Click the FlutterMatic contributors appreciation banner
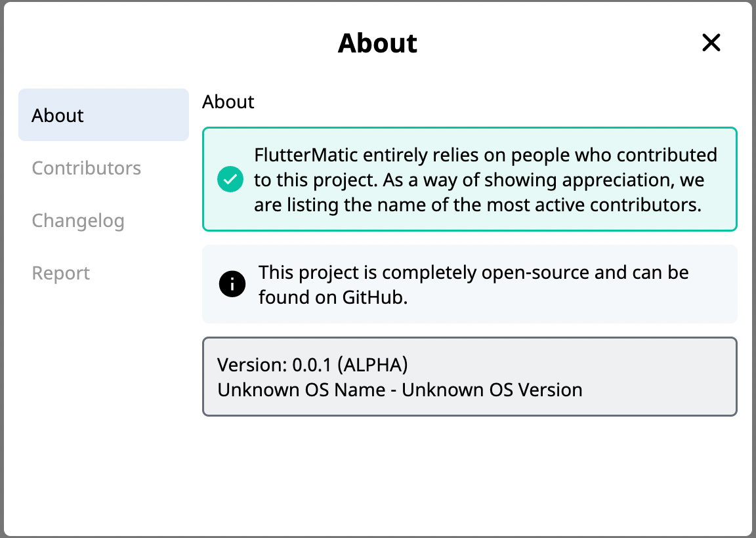Image resolution: width=756 pixels, height=538 pixels. pyautogui.click(x=470, y=179)
